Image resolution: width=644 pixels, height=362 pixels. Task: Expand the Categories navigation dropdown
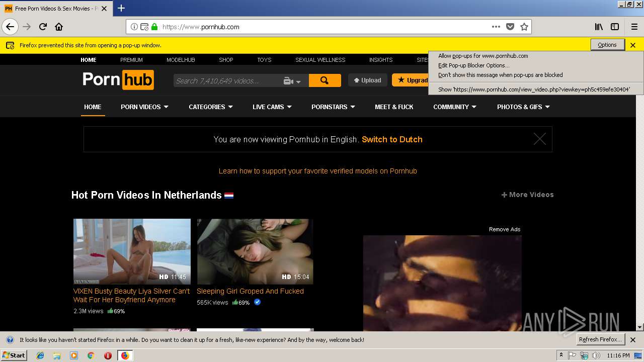point(211,107)
